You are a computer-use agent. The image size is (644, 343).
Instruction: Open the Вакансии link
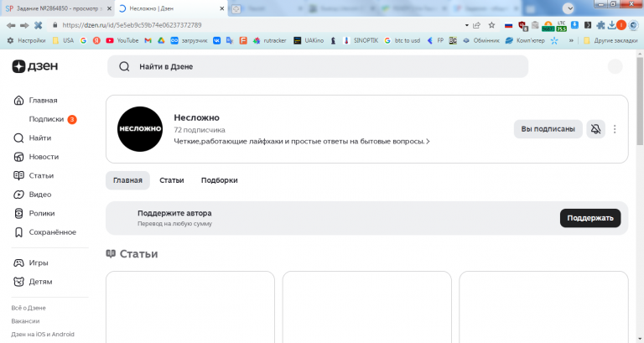point(25,321)
